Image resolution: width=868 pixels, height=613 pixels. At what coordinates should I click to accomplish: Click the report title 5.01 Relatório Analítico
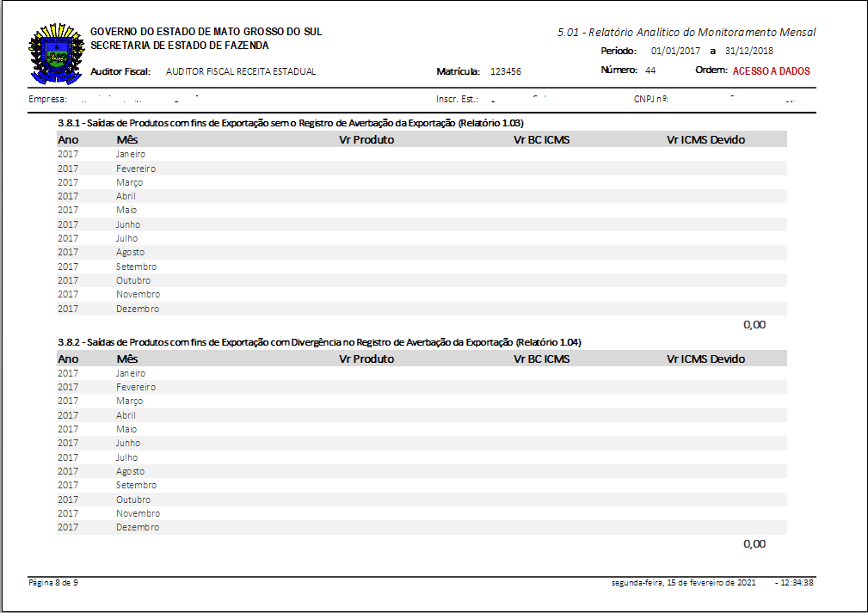click(x=686, y=33)
